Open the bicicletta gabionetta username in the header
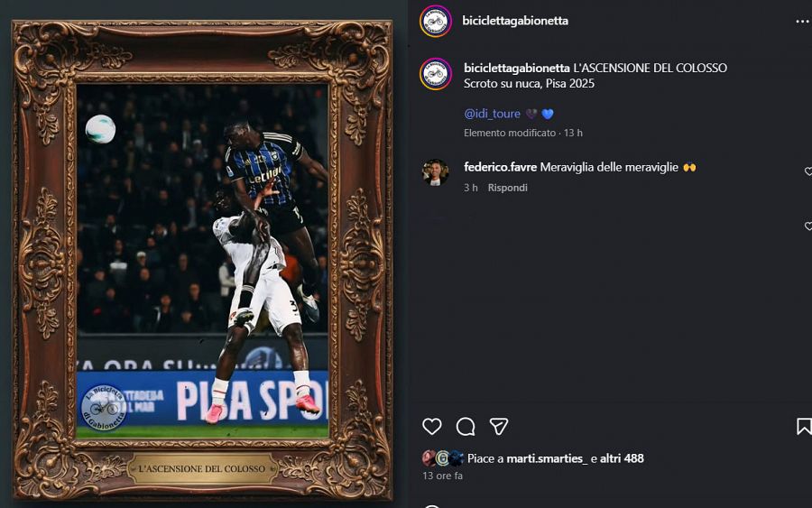 (515, 21)
